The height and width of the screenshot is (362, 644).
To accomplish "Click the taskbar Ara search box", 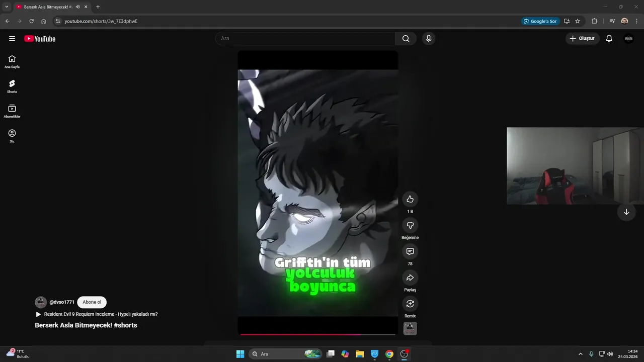I will 286,354.
